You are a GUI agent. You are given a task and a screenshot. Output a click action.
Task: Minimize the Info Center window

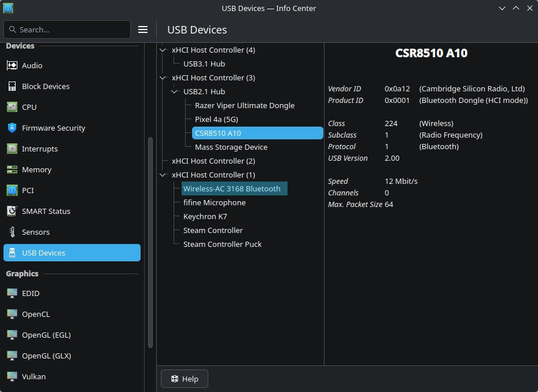(x=502, y=8)
